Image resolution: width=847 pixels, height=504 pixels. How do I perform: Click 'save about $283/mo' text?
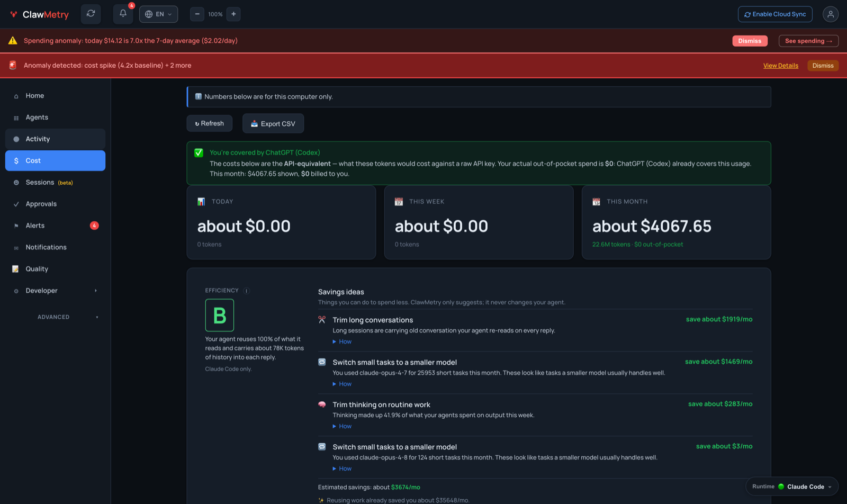pos(720,404)
